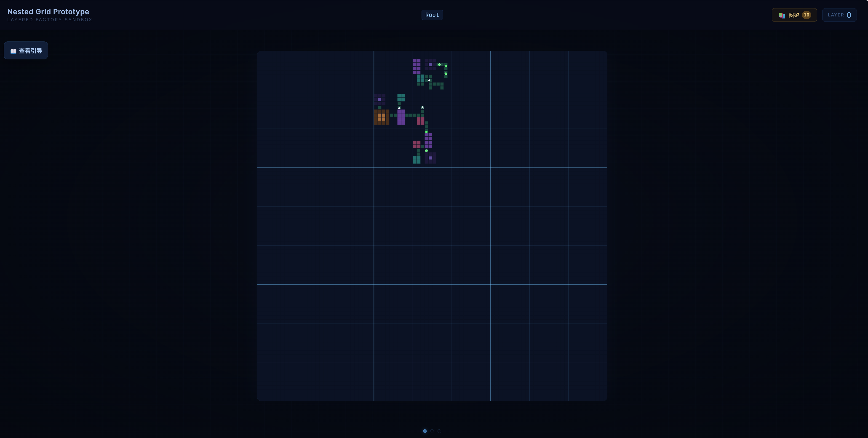Click the white triangle above middle purple block
The height and width of the screenshot is (438, 868).
[x=399, y=108]
